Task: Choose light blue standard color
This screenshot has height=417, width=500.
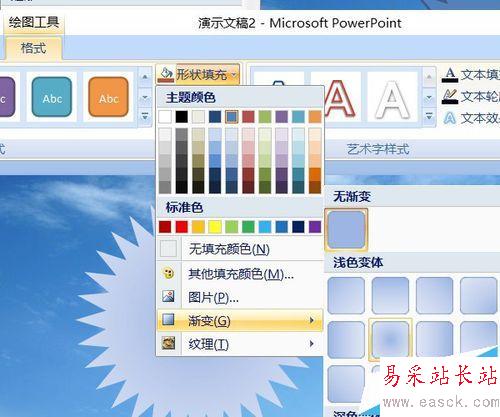Action: [x=265, y=227]
